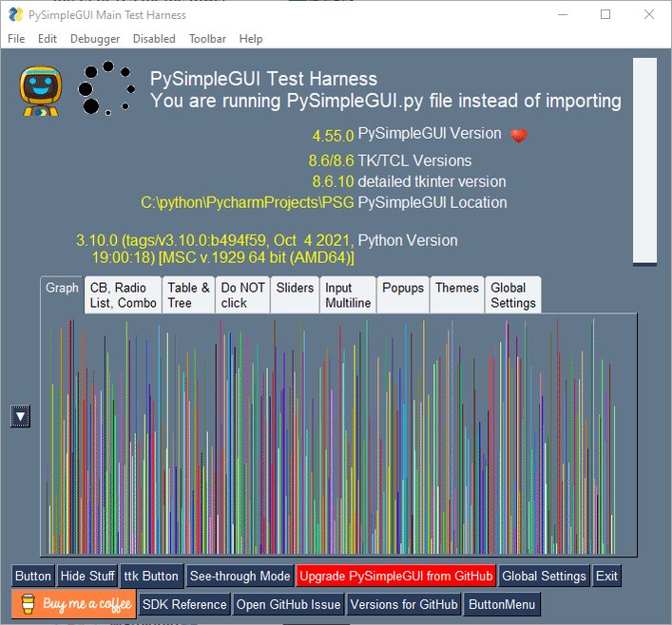This screenshot has width=672, height=625.
Task: Click the PySimpleGUI robot mascot image
Action: (x=41, y=91)
